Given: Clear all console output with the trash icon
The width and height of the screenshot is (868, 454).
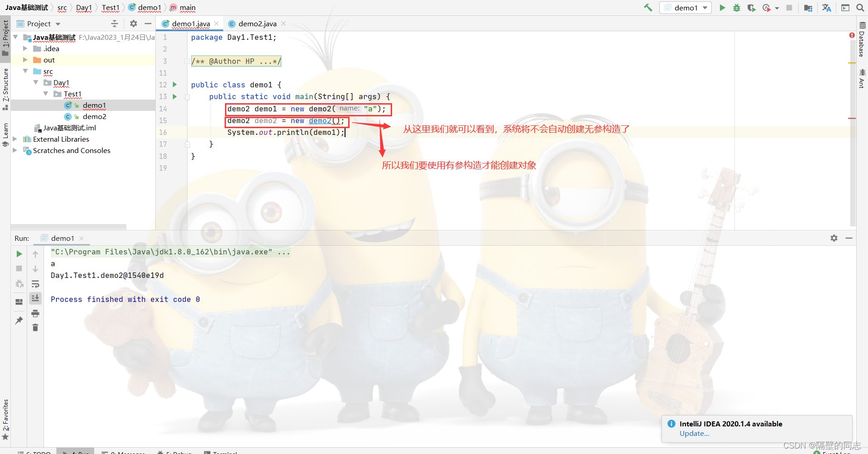Looking at the screenshot, I should point(35,327).
